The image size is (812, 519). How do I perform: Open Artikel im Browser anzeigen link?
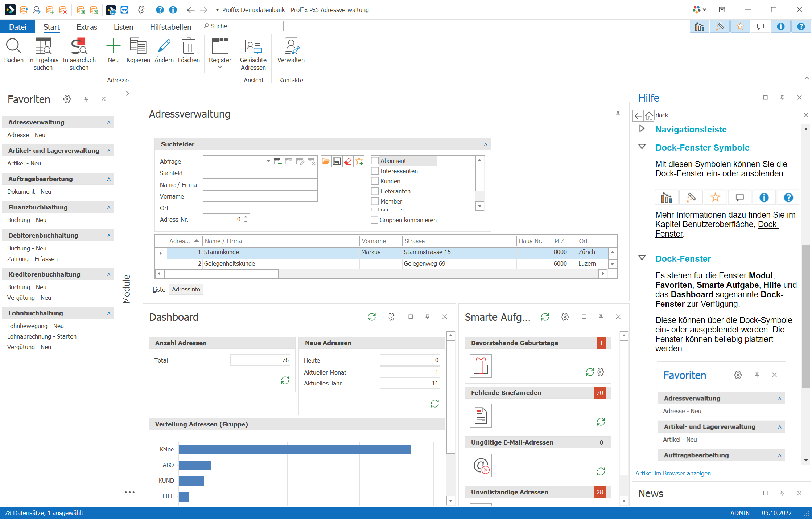pyautogui.click(x=673, y=473)
